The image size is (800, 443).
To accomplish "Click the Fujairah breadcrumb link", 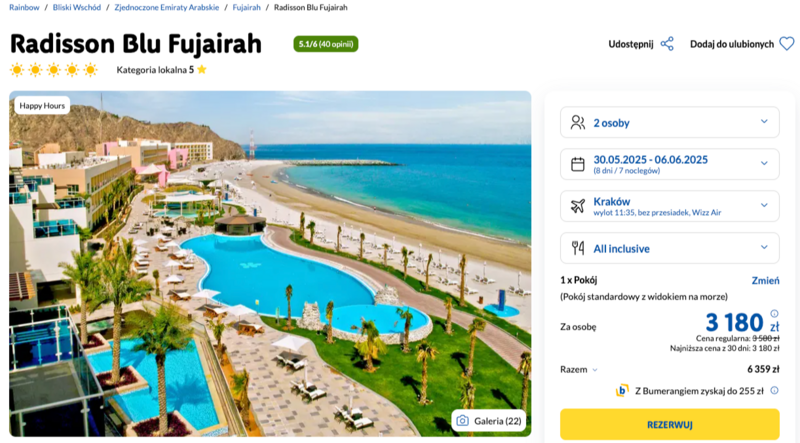I will [246, 7].
